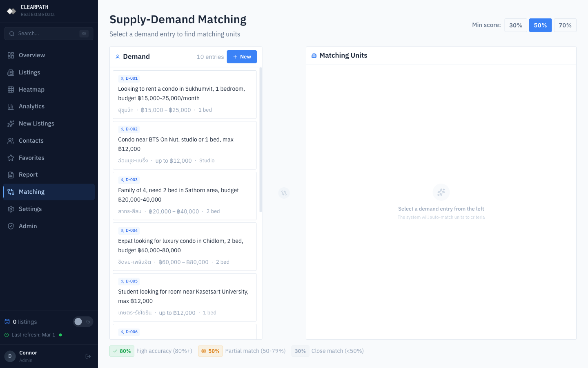This screenshot has height=368, width=588.
Task: Click the Overview grid icon in sidebar
Action: tap(11, 55)
